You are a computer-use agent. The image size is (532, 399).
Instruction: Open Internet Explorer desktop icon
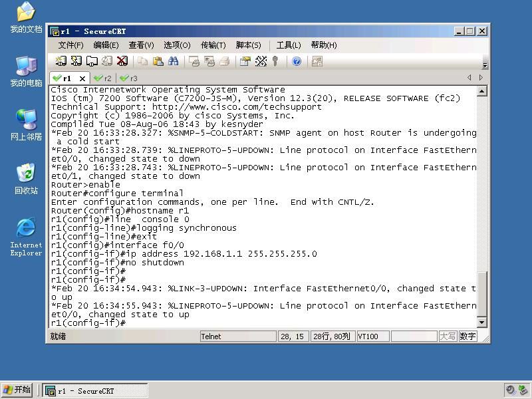point(26,237)
